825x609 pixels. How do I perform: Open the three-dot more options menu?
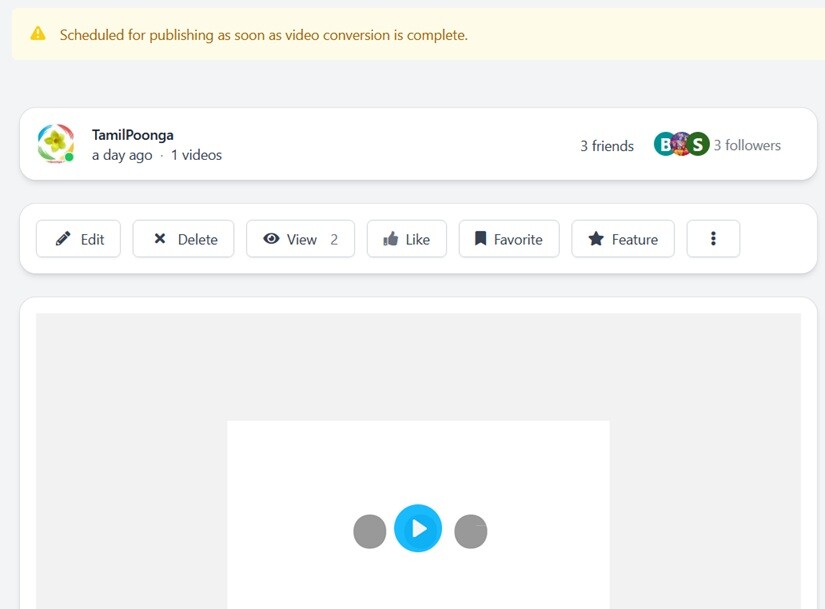tap(713, 239)
